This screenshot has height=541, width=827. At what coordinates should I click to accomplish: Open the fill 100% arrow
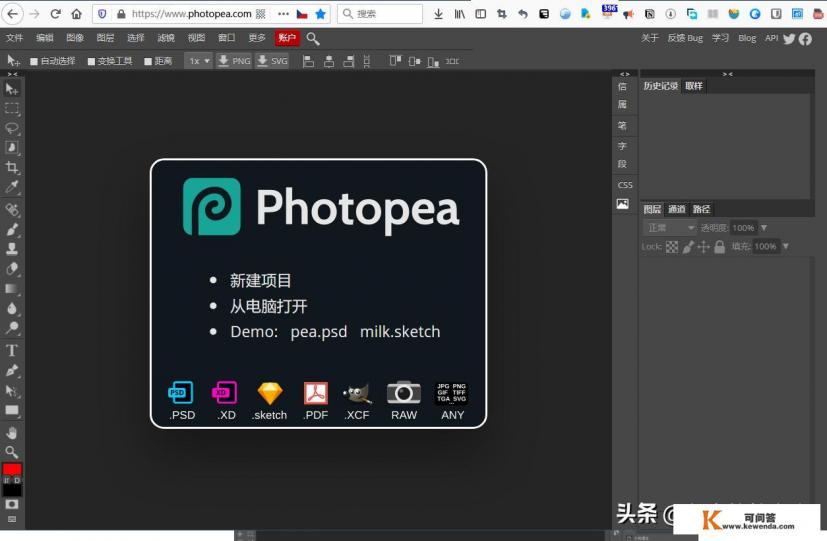(x=785, y=246)
